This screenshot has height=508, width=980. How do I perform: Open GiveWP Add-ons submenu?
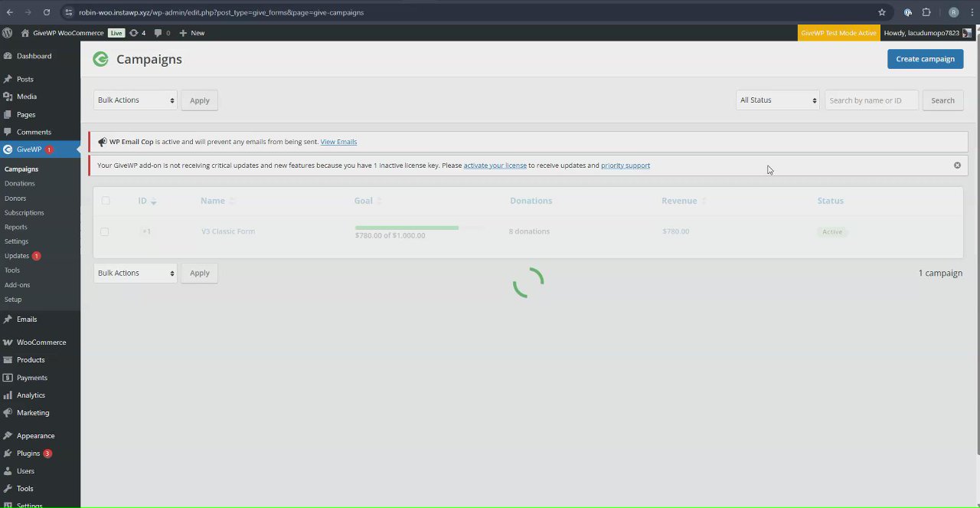point(18,284)
